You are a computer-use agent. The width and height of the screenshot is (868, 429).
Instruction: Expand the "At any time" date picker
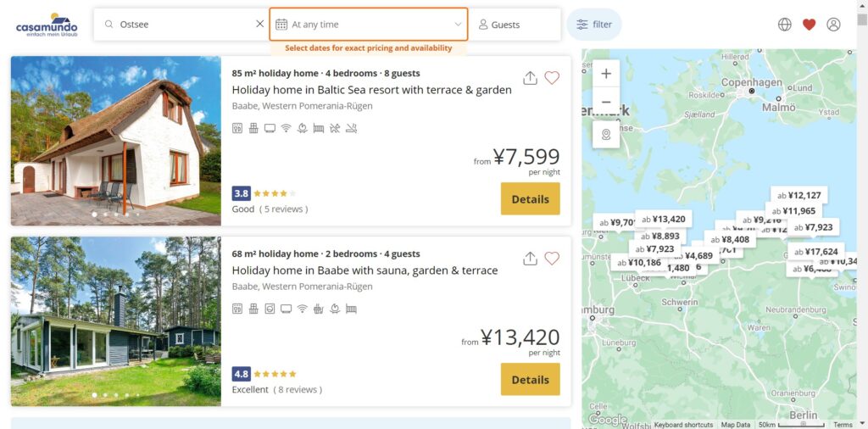369,25
